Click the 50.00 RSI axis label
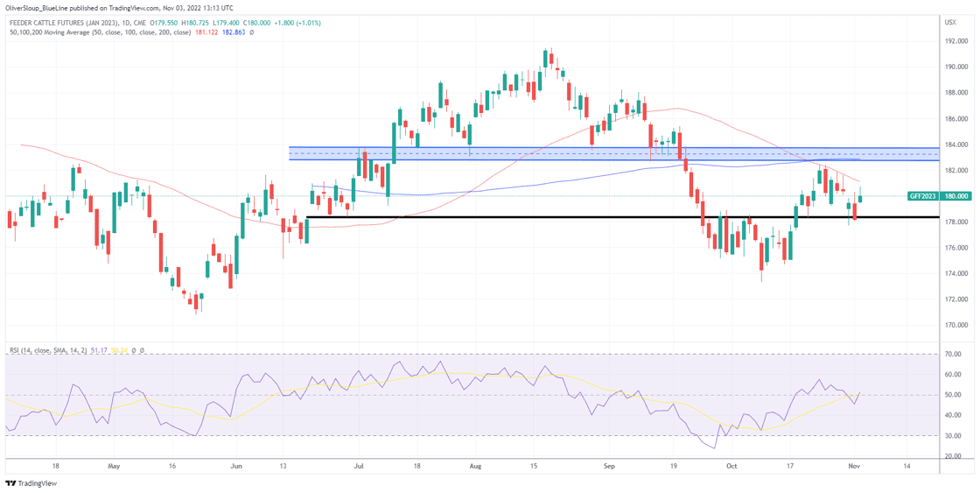This screenshot has height=493, width=980. pyautogui.click(x=954, y=395)
